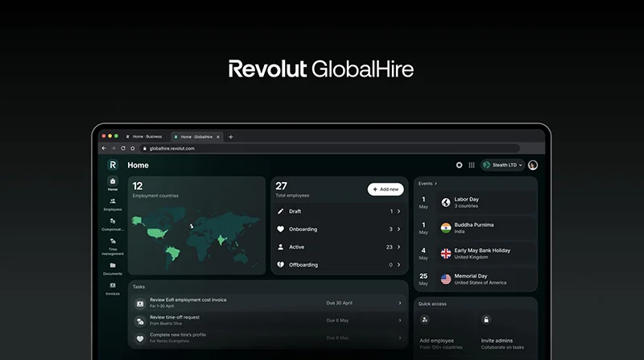Click the Invite admins lock icon
This screenshot has width=644, height=360.
pyautogui.click(x=486, y=319)
